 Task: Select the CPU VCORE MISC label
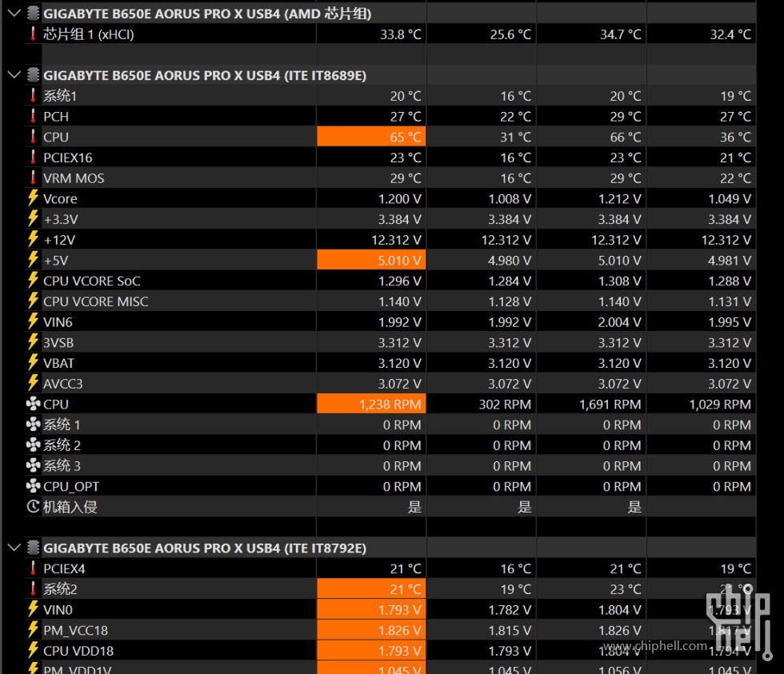tap(95, 301)
